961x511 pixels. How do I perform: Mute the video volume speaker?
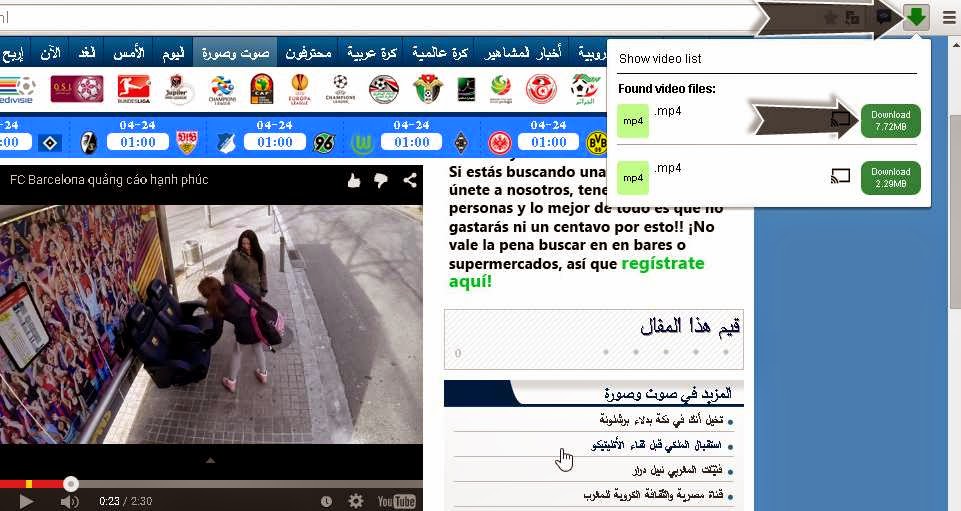point(69,502)
